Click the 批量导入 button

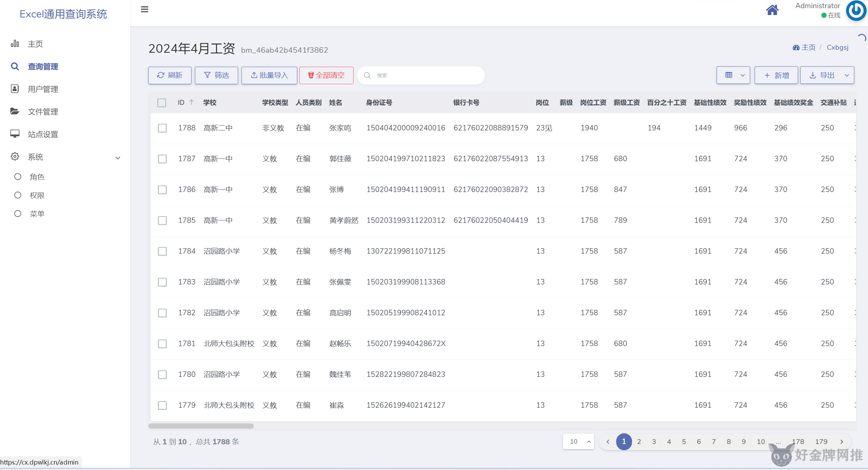click(269, 75)
